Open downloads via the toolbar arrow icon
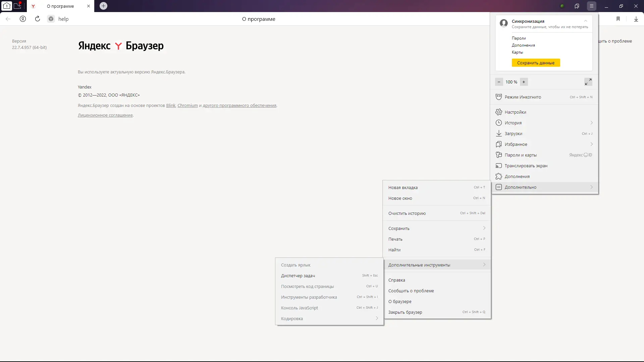 (x=636, y=19)
